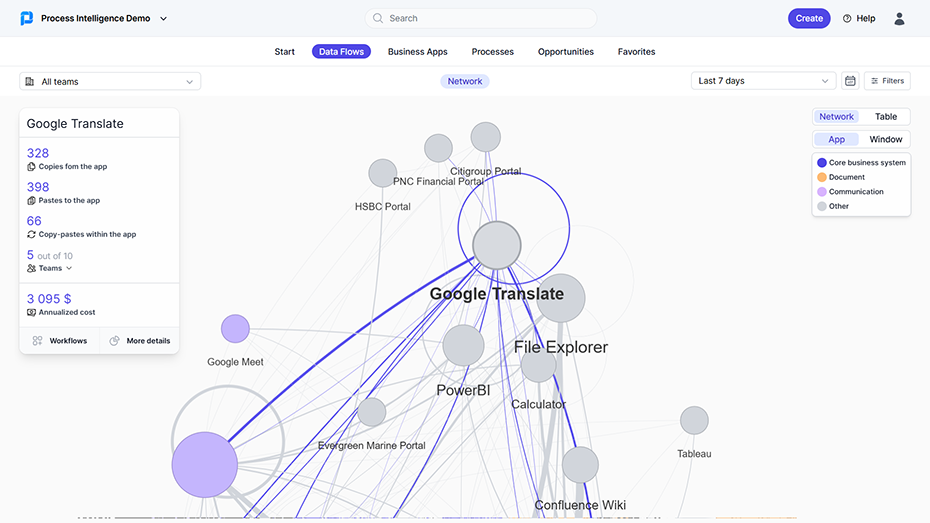Click the More details chart icon

click(x=114, y=340)
